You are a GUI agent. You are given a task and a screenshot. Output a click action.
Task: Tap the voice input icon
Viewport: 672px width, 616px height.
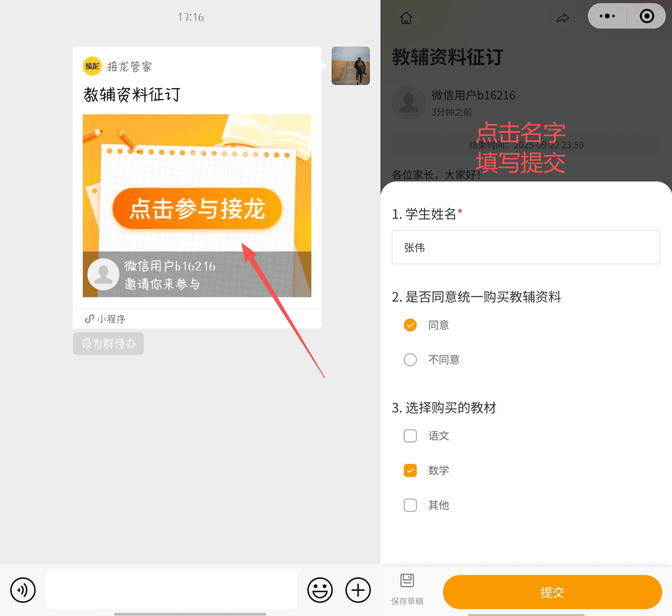[x=23, y=590]
